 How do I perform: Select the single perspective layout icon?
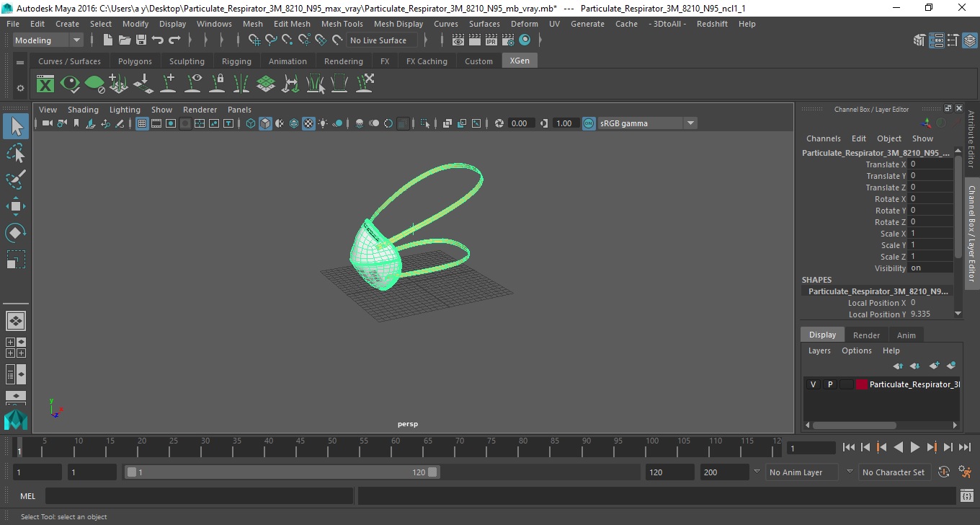coord(15,320)
